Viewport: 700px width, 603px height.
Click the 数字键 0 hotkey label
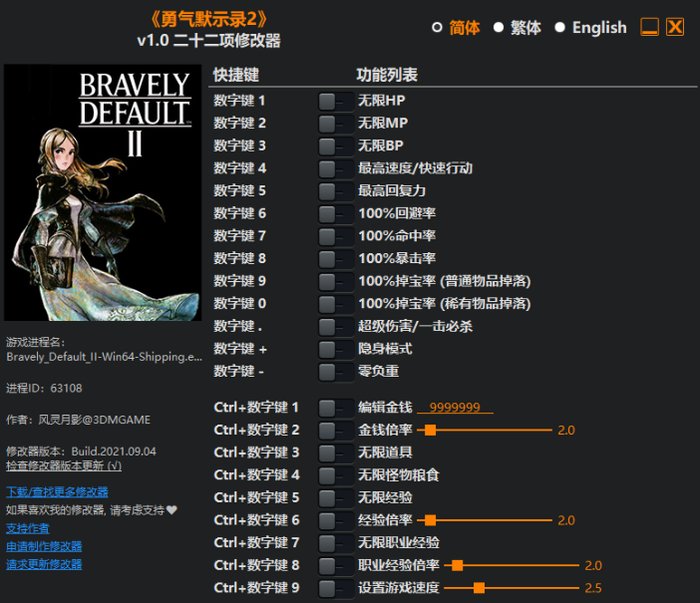tap(239, 303)
